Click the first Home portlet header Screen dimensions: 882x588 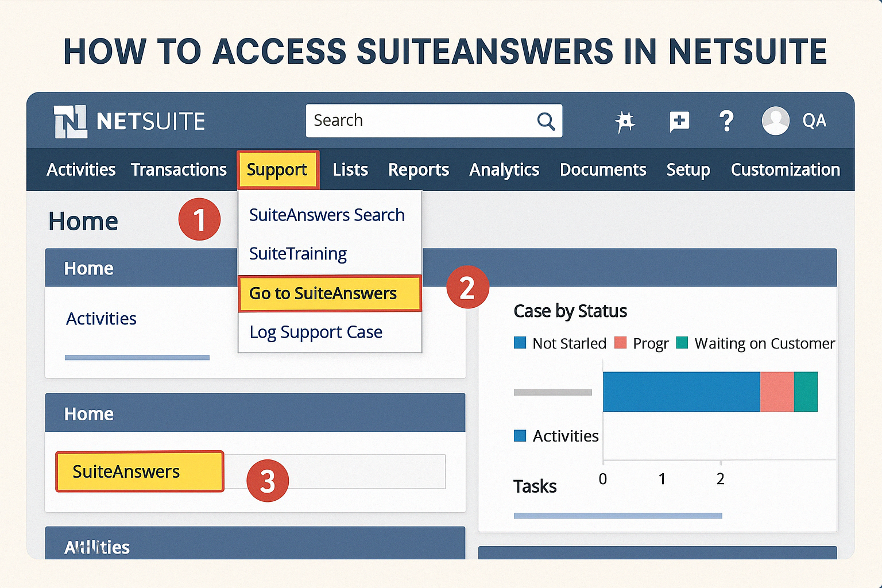(141, 268)
